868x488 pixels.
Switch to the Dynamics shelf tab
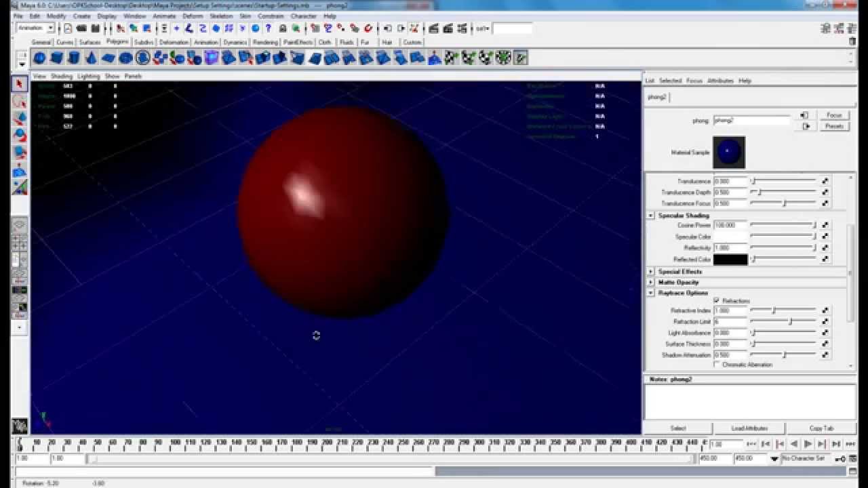pyautogui.click(x=235, y=42)
